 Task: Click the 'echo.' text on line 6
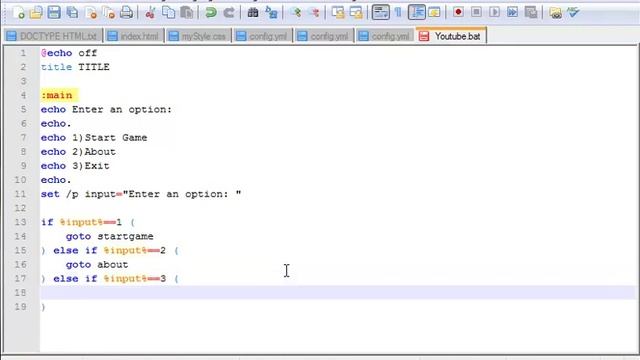[x=56, y=124]
